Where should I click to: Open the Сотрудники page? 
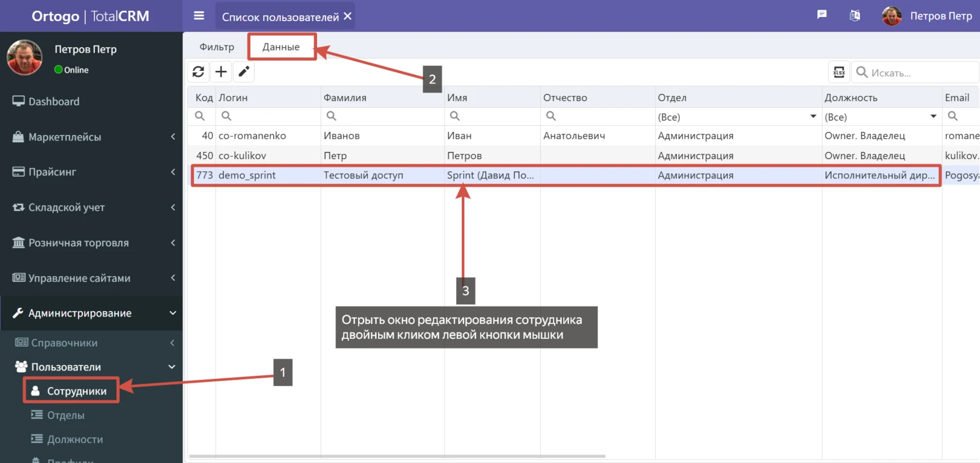tap(71, 391)
